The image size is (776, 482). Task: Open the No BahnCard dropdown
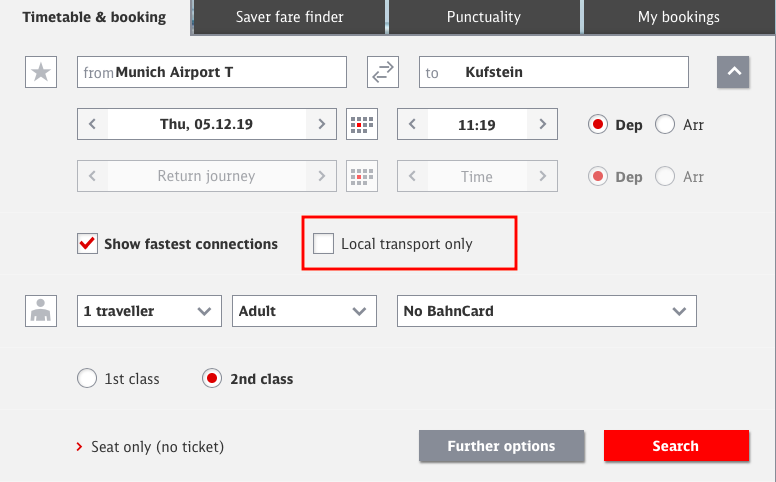547,311
